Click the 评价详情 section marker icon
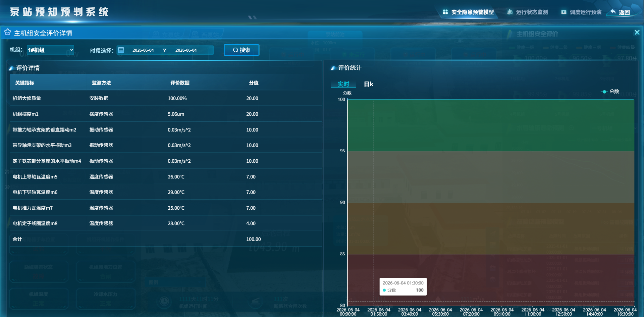Viewport: 644px width, 317px height. point(11,68)
